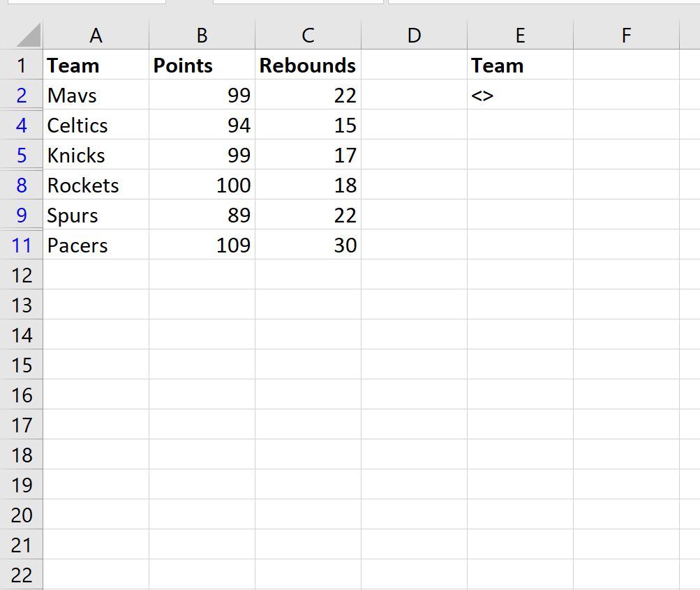
Task: Click the Points column header cell
Action: pyautogui.click(x=201, y=65)
